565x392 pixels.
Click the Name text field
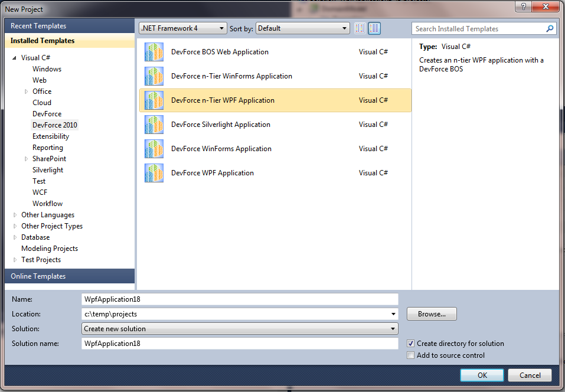[240, 299]
